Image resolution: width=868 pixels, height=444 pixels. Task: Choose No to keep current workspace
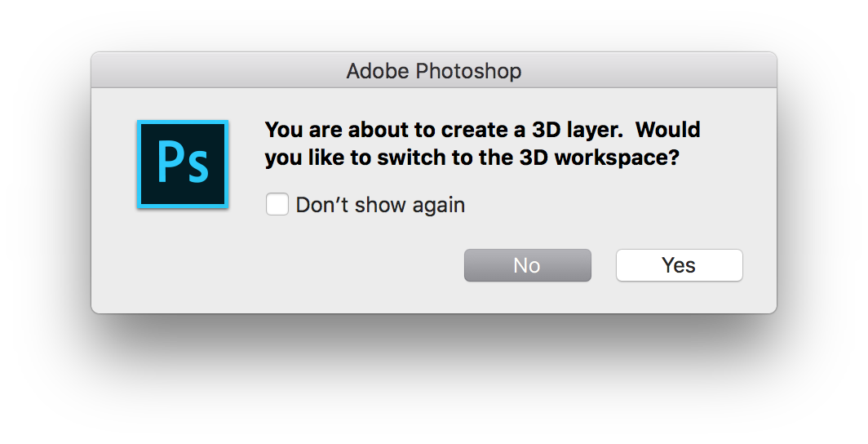(x=528, y=265)
